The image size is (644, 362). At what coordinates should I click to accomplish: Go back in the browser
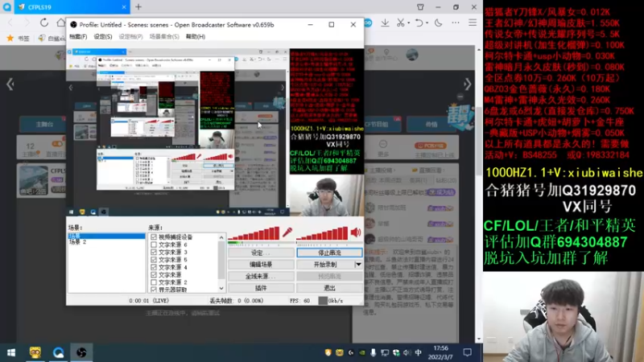10,23
